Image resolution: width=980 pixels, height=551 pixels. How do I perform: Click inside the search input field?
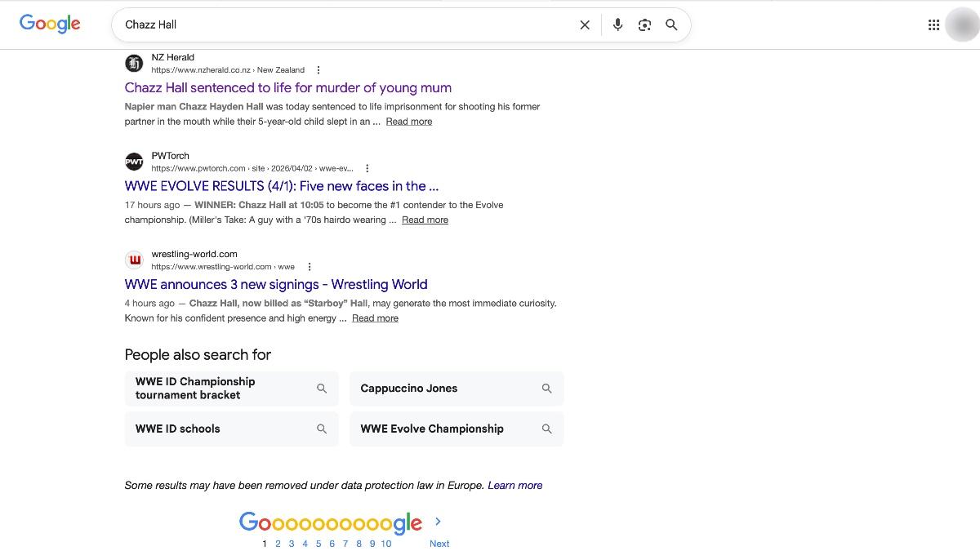[327, 24]
